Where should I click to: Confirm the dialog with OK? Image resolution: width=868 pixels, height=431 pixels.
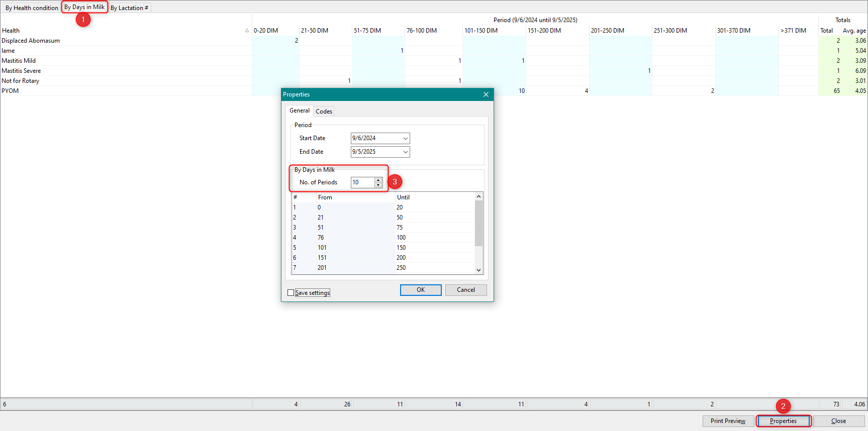coord(420,290)
